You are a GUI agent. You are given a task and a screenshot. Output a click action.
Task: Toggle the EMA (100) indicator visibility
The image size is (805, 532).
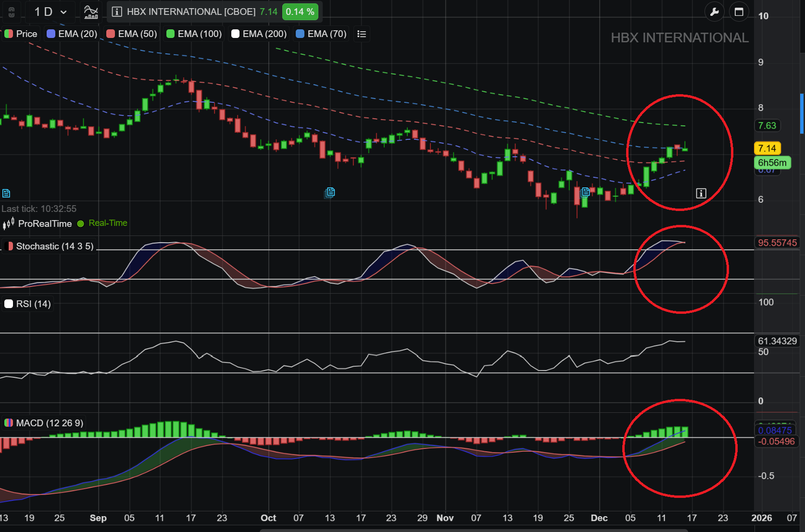coord(193,34)
